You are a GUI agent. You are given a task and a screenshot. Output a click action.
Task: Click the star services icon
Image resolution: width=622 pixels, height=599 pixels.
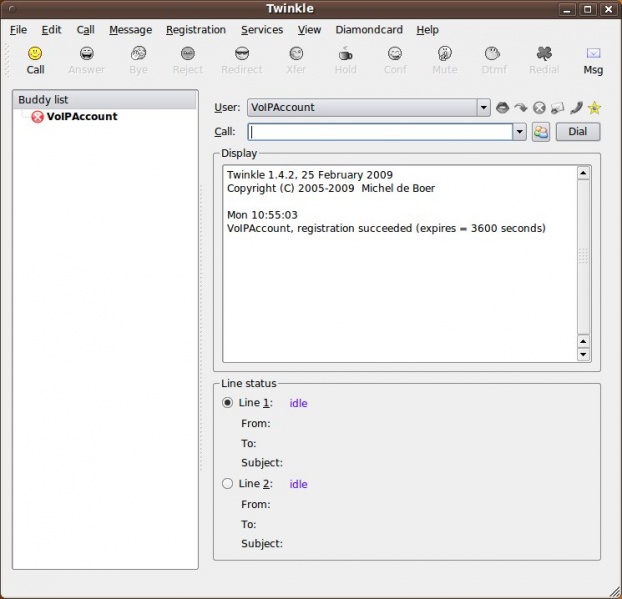coord(594,108)
